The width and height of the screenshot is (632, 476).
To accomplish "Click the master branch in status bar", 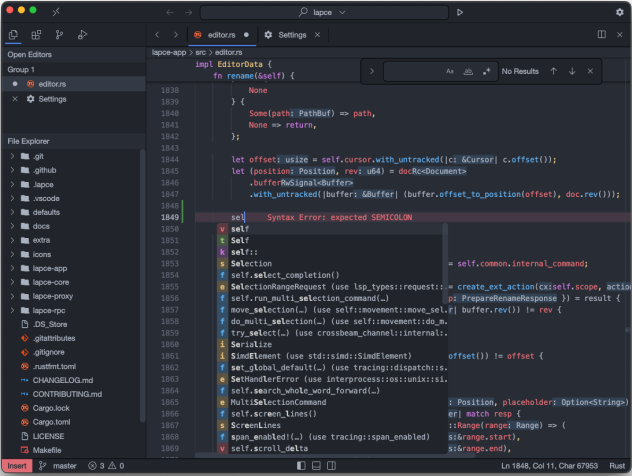I will pyautogui.click(x=64, y=466).
